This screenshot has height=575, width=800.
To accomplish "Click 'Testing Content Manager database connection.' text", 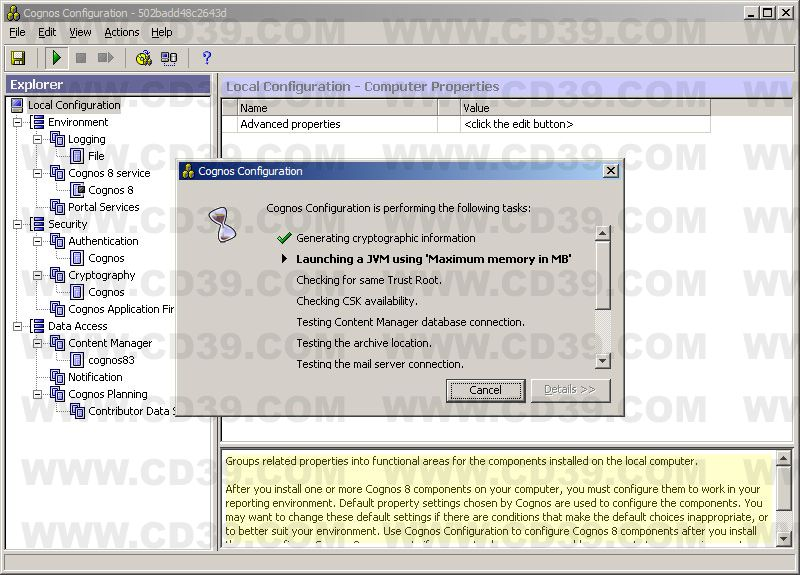I will click(x=410, y=322).
